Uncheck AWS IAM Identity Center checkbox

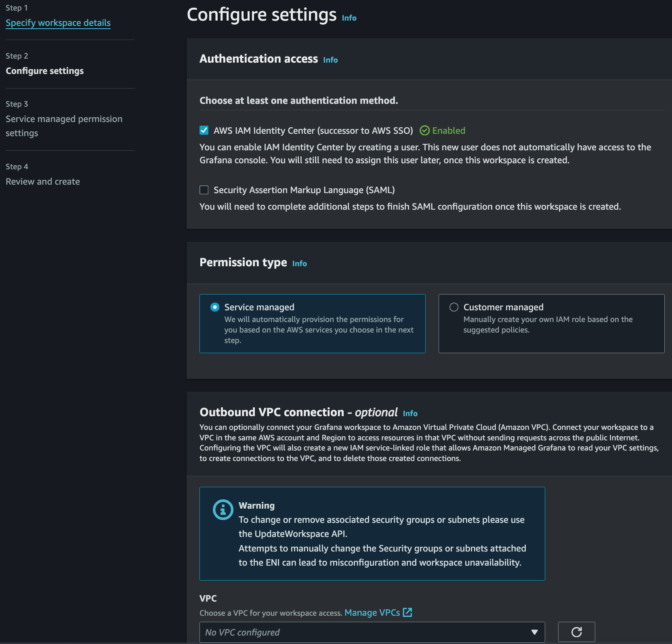tap(204, 130)
